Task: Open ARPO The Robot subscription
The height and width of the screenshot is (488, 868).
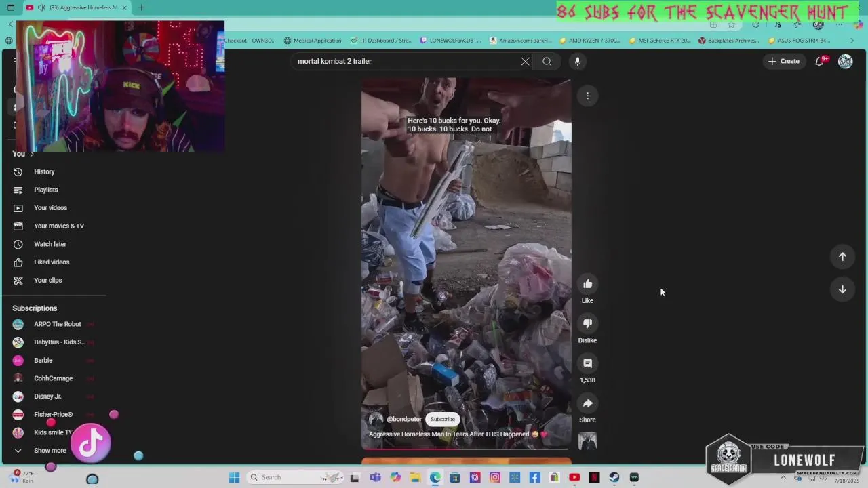Action: (x=57, y=324)
